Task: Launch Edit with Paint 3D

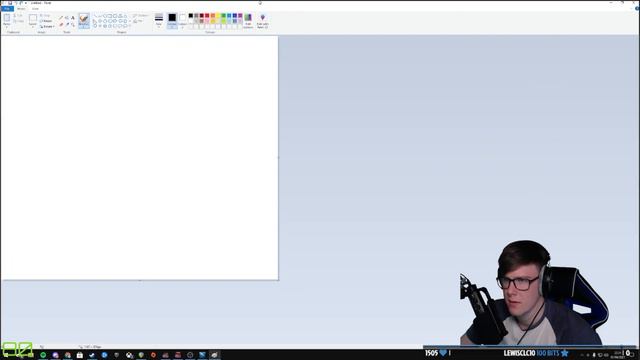Action: click(x=262, y=20)
